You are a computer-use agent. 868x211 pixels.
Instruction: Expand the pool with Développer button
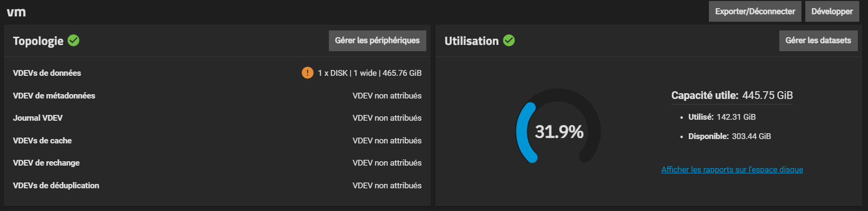[832, 11]
